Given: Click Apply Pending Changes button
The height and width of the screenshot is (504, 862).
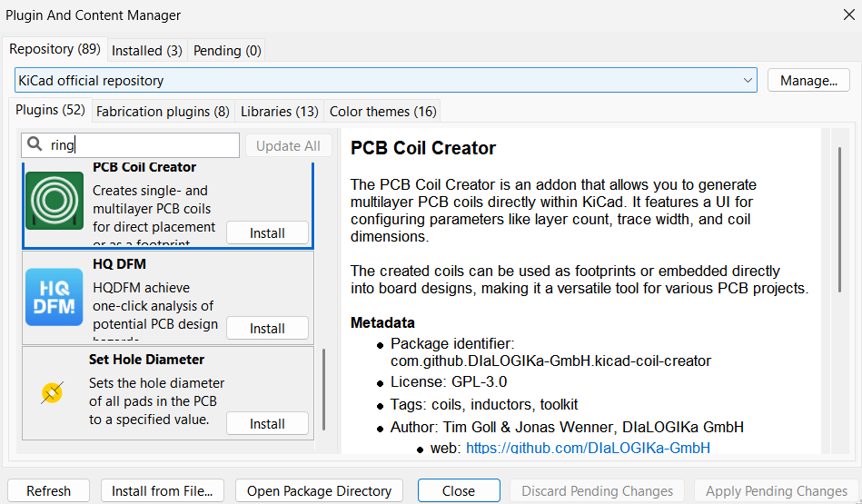Looking at the screenshot, I should 777,490.
